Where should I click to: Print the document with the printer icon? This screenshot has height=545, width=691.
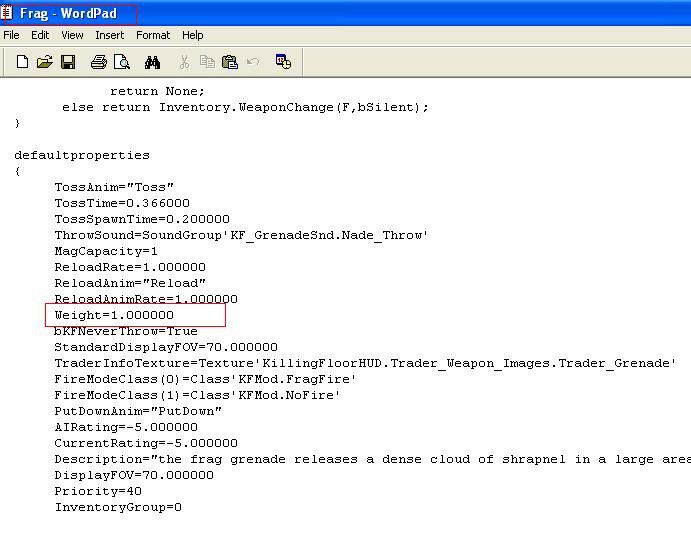point(98,62)
